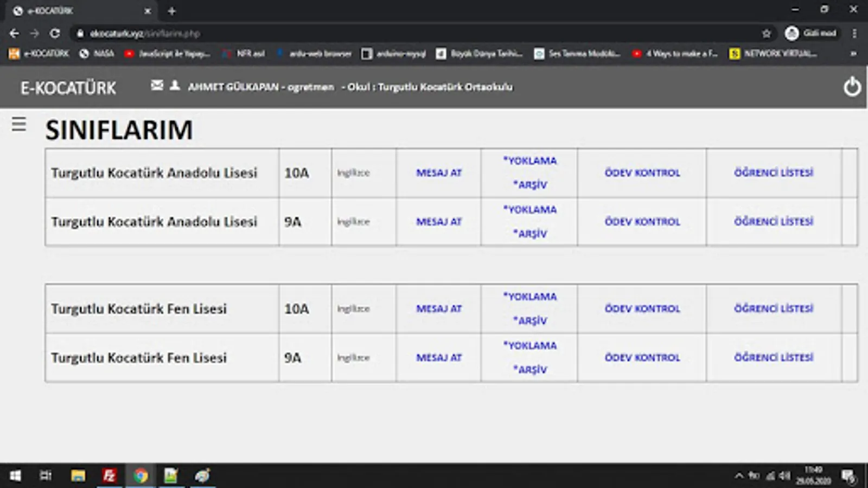Screen dimensions: 868x488
Task: Send message to Fen Lisesi 10A
Action: click(439, 309)
